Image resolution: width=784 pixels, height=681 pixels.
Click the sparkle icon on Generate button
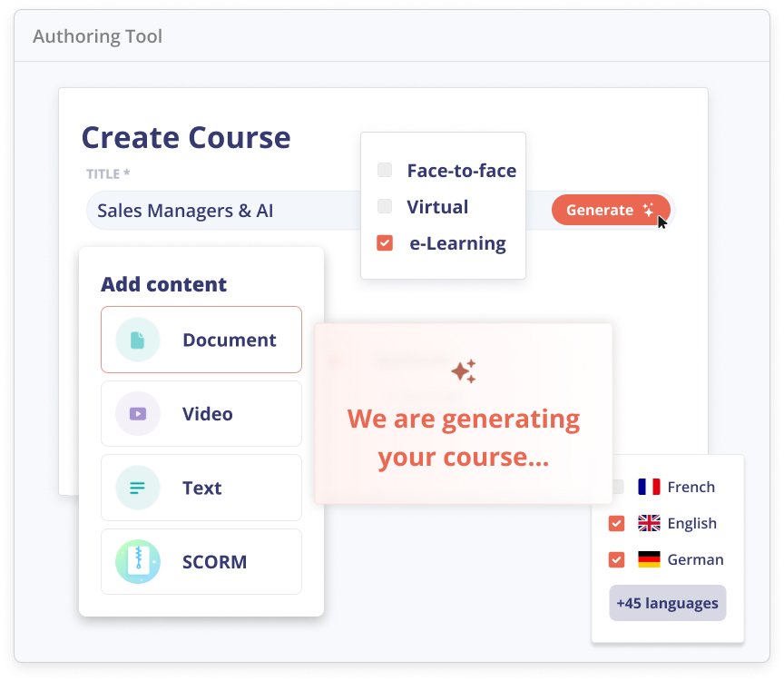(x=649, y=210)
